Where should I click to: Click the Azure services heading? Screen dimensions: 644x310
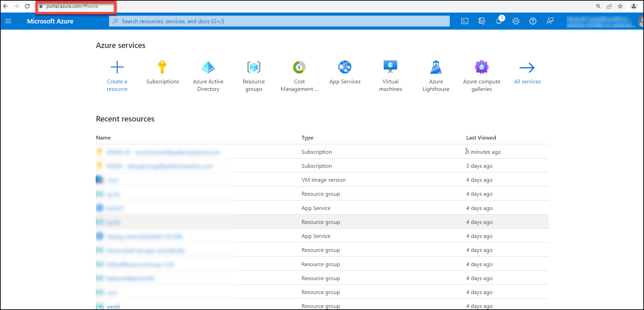tap(121, 45)
